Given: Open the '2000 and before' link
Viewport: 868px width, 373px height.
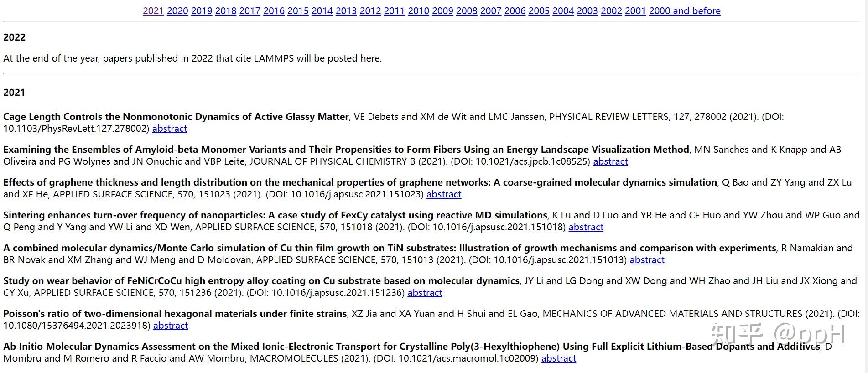Looking at the screenshot, I should (x=685, y=11).
